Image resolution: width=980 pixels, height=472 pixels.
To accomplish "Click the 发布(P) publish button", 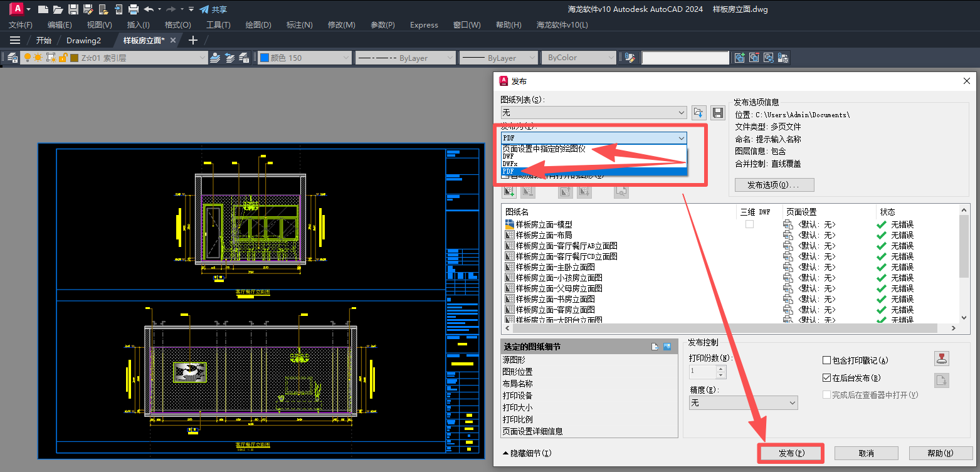I will point(791,453).
